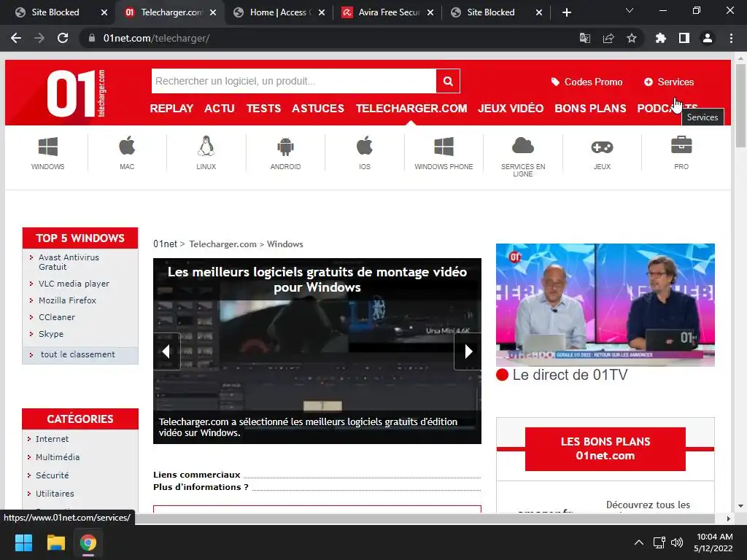Open the Services en ligne cloud icon
The width and height of the screenshot is (747, 560).
[x=522, y=146]
